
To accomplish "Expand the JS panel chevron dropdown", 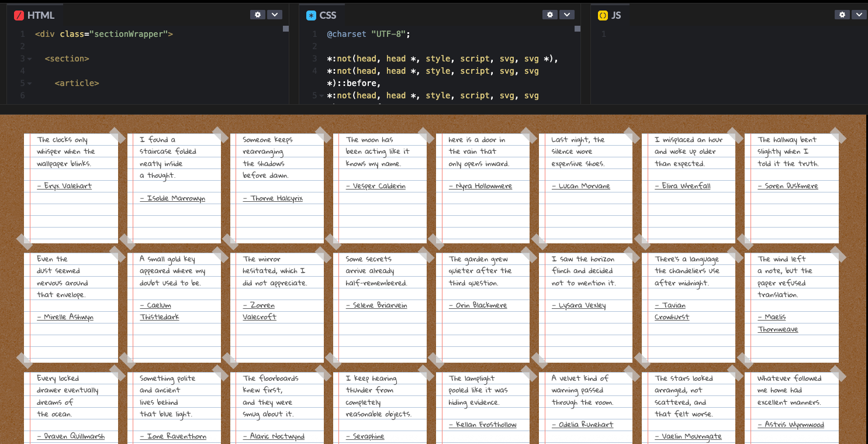I will [859, 15].
